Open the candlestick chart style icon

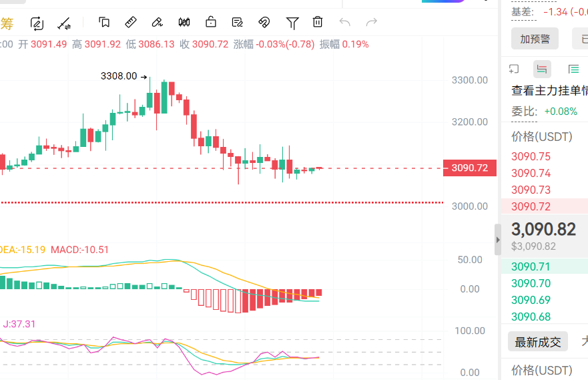point(184,23)
